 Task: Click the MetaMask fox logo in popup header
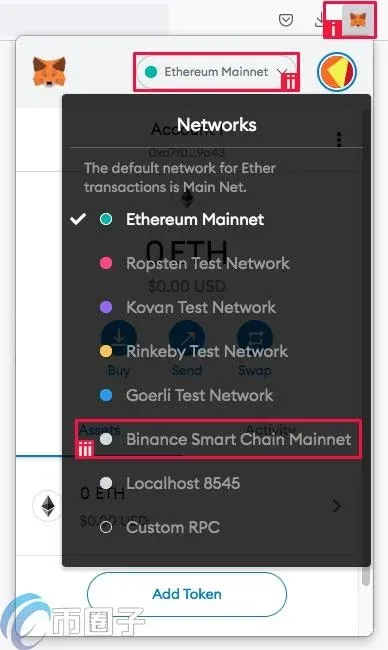pos(49,71)
